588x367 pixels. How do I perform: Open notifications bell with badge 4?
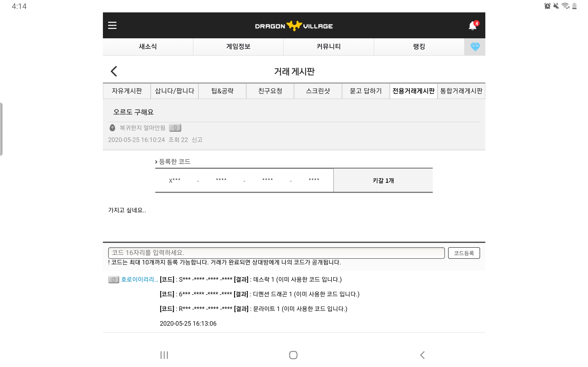tap(473, 25)
